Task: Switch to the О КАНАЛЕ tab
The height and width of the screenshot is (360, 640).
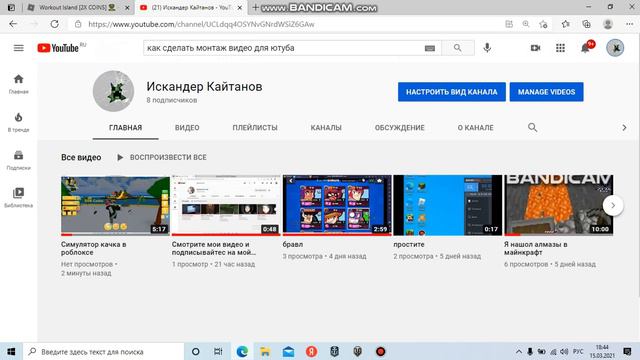Action: (475, 128)
